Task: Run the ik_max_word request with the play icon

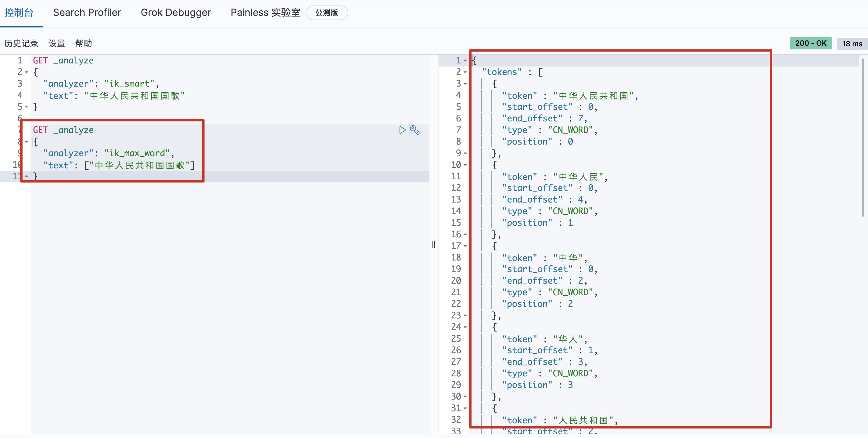Action: point(402,130)
